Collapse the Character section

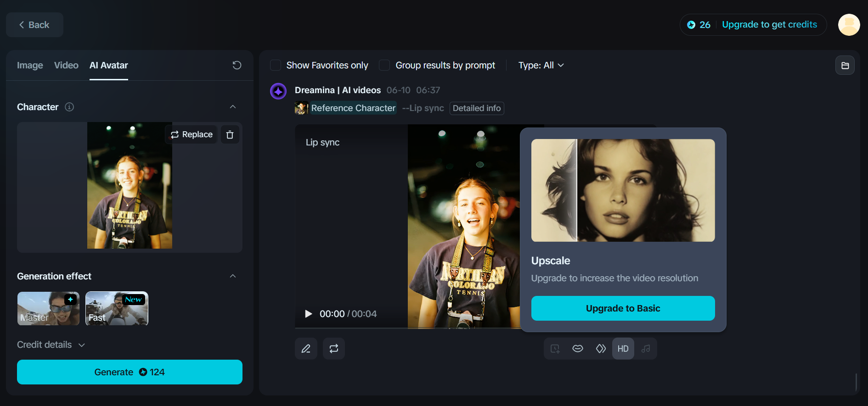click(x=233, y=107)
